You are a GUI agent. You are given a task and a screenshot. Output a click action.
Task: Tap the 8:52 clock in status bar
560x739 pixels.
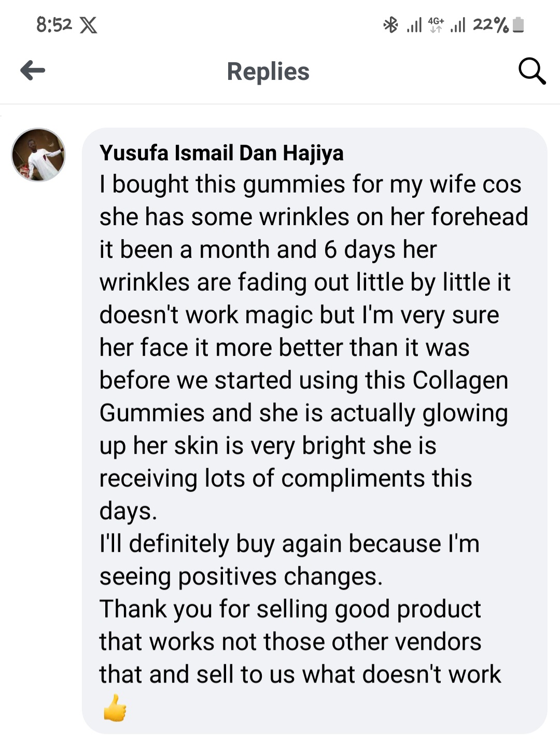click(x=54, y=24)
